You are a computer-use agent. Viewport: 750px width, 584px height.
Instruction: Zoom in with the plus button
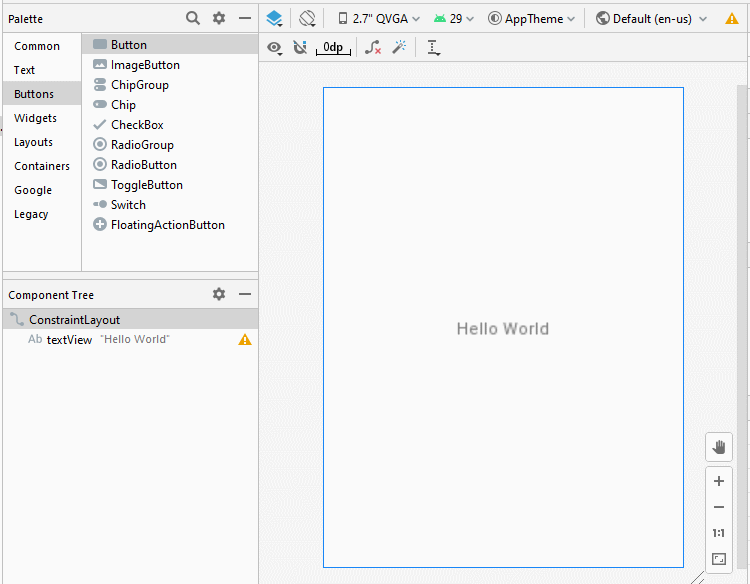click(719, 481)
